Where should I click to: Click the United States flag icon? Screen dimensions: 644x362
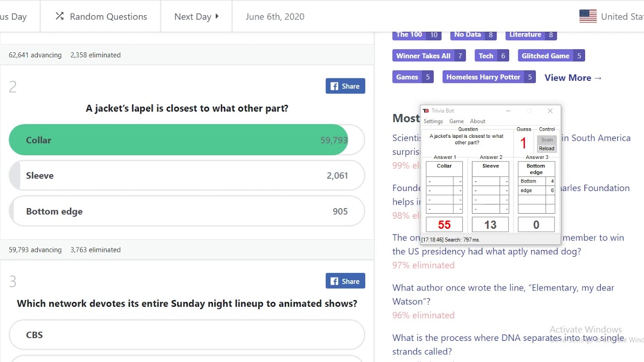pos(588,16)
